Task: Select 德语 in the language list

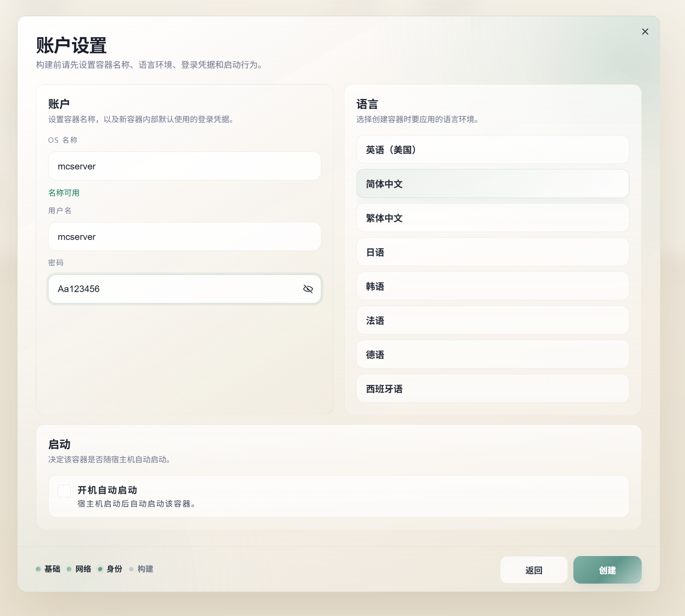Action: point(492,355)
